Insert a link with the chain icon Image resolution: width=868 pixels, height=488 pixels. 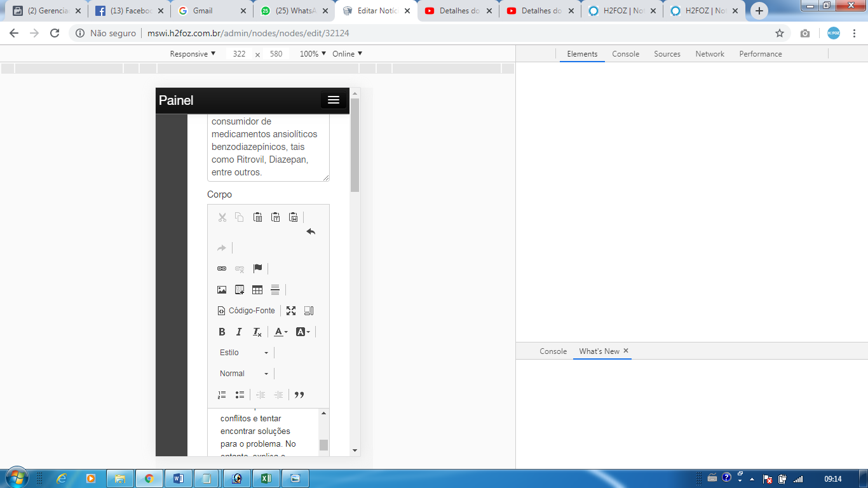pyautogui.click(x=222, y=269)
